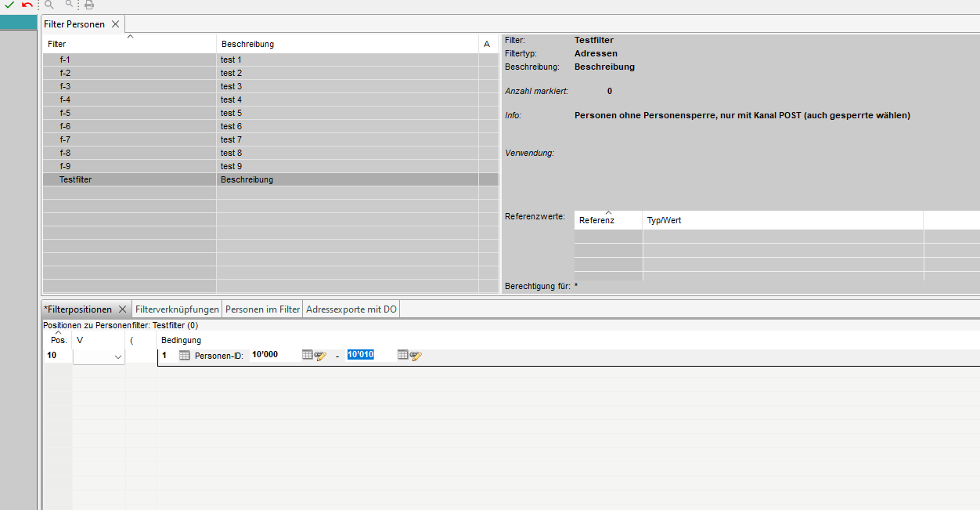
Task: Click the green checkmark save icon
Action: pos(9,5)
